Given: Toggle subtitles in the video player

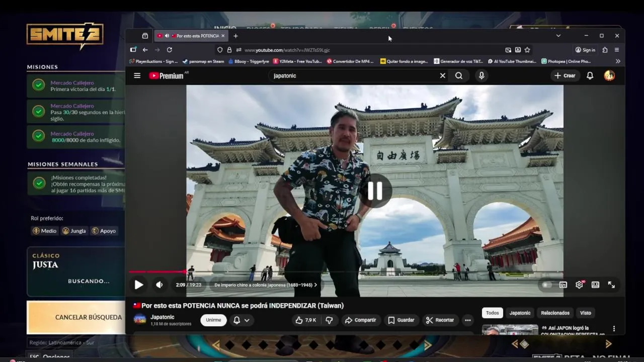Looking at the screenshot, I should coord(563,285).
